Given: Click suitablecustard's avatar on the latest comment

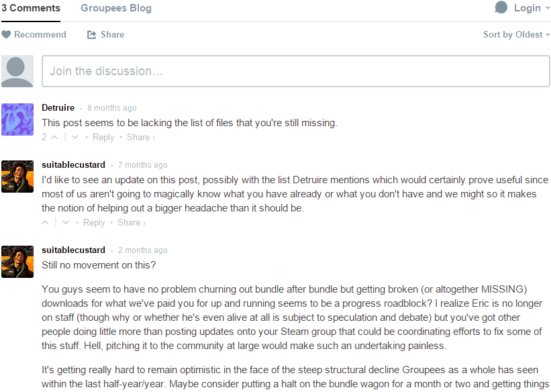Looking at the screenshot, I should [17, 262].
